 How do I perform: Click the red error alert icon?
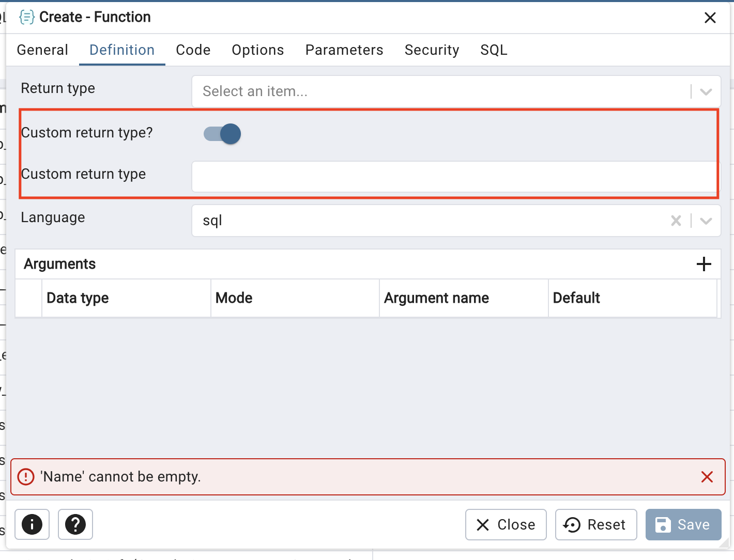[x=26, y=477]
